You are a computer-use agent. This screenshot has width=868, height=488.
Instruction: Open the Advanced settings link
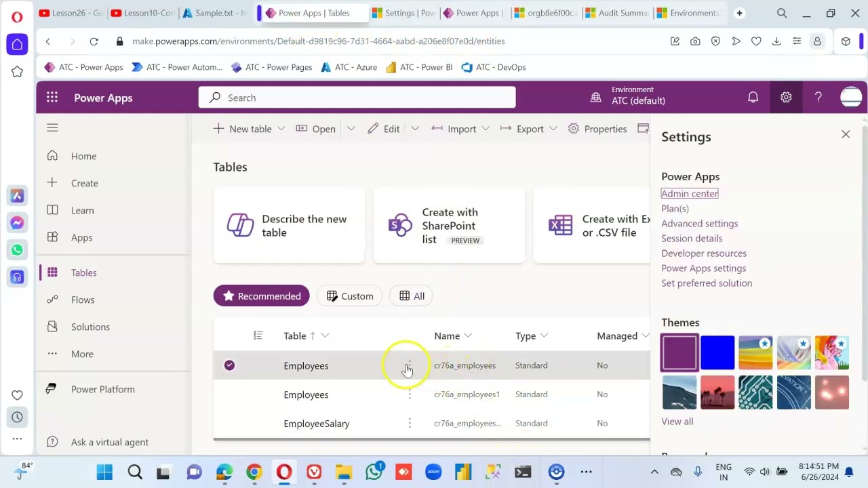[x=699, y=224]
